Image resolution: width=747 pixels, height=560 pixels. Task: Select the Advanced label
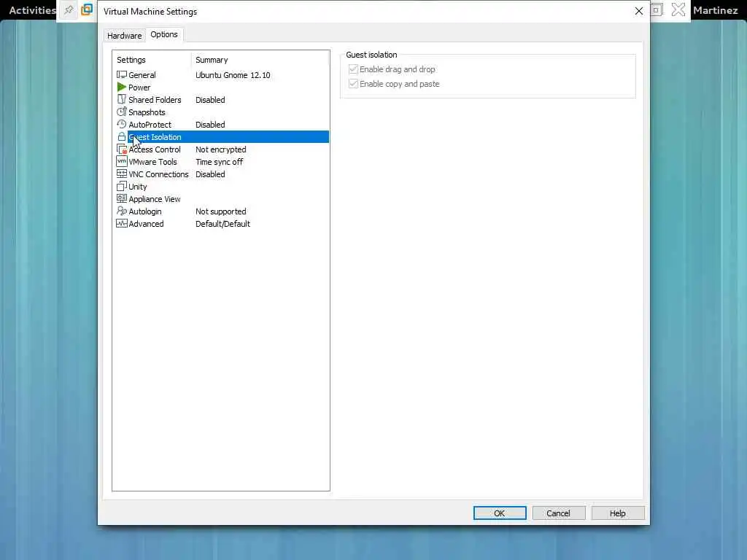point(146,223)
